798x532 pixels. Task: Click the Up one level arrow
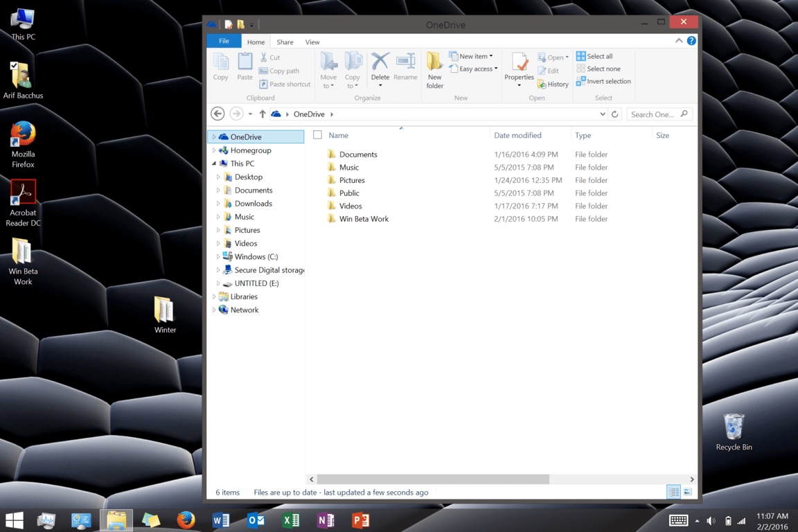[263, 114]
